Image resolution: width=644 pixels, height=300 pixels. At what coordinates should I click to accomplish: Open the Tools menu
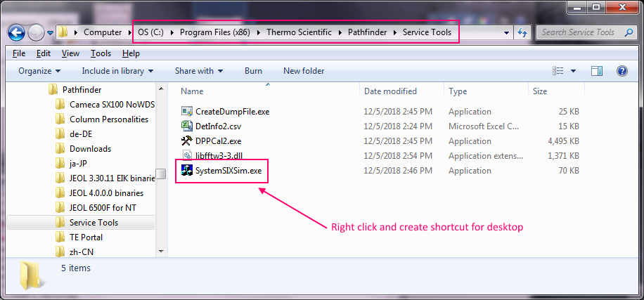coord(101,53)
